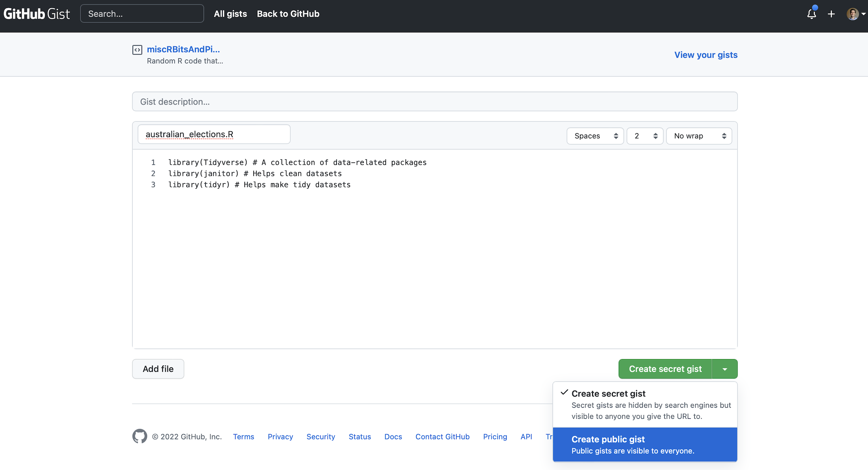The height and width of the screenshot is (470, 868).
Task: Click the plus icon in header
Action: (831, 14)
